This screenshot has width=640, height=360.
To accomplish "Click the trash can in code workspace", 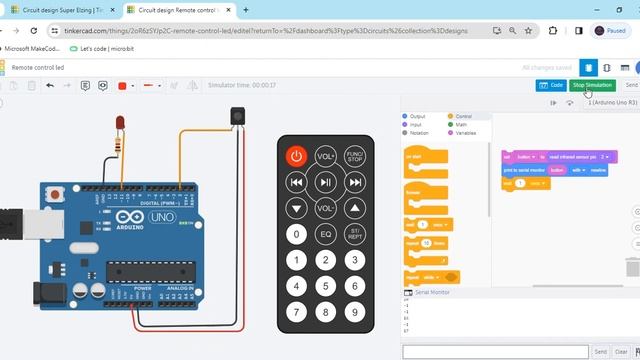I will click(632, 267).
